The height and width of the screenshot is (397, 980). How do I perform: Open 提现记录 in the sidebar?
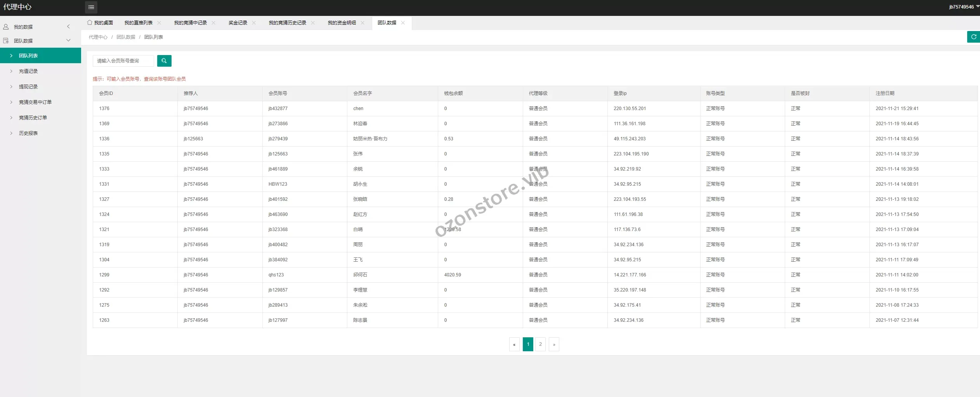click(x=28, y=87)
